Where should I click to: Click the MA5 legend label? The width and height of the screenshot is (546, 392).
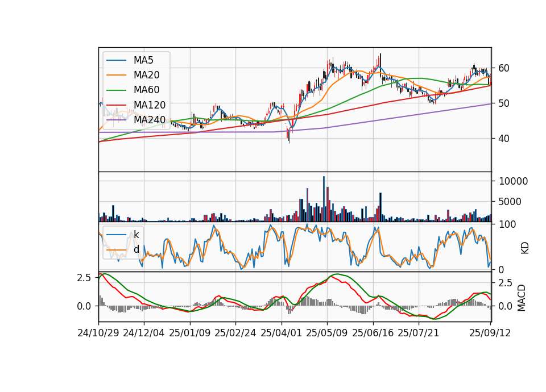tap(143, 60)
